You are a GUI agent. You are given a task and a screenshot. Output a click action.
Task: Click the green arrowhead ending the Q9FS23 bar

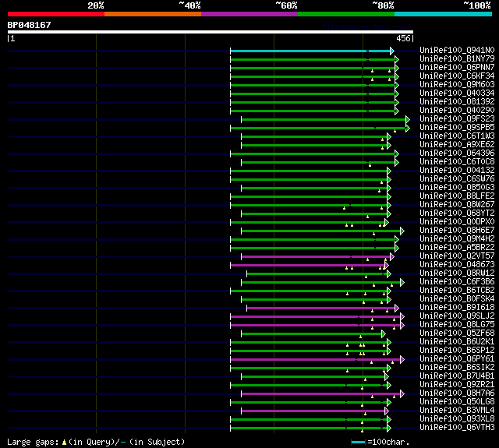406,119
